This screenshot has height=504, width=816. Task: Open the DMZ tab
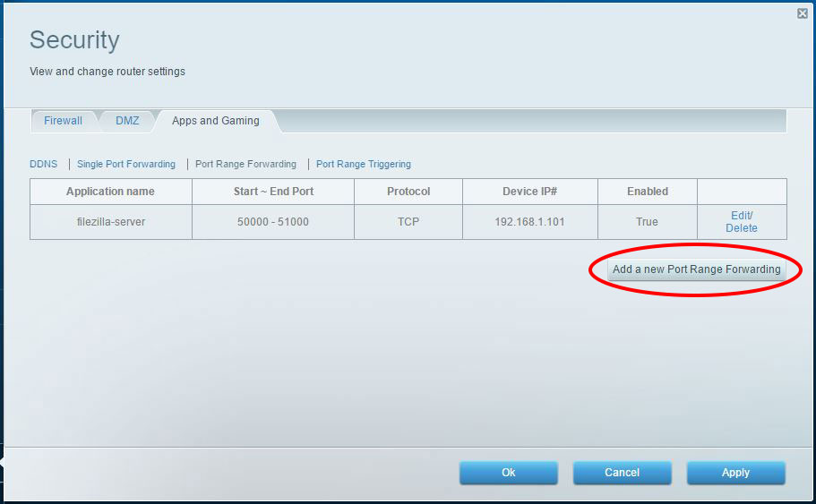pos(127,121)
